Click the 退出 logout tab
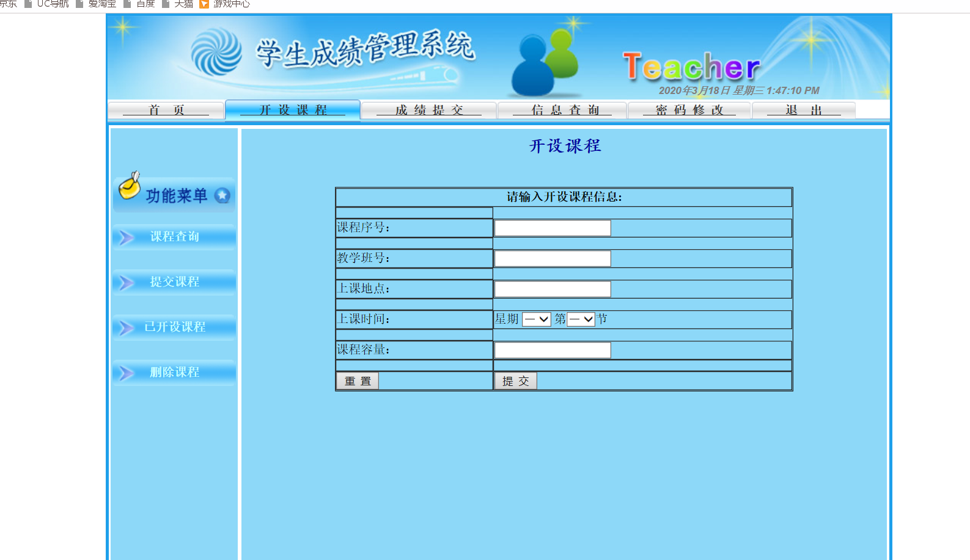Viewport: 970px width, 560px height. (x=804, y=110)
